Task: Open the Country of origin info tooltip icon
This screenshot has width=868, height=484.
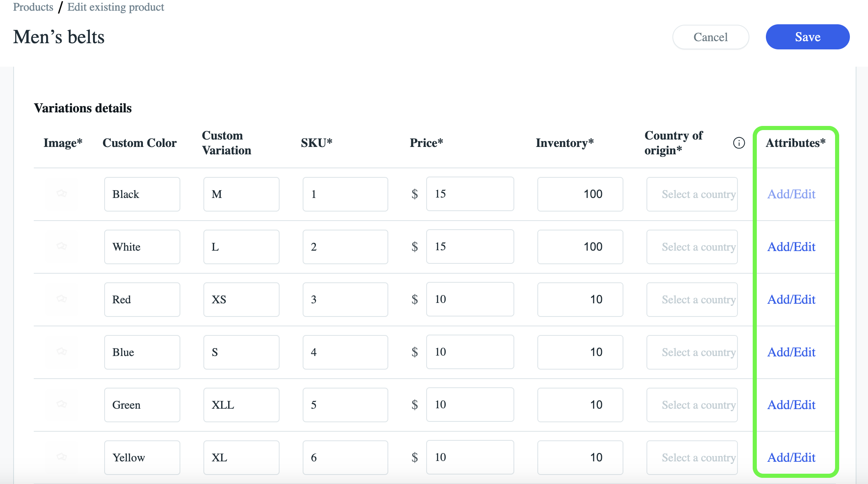Action: coord(739,143)
